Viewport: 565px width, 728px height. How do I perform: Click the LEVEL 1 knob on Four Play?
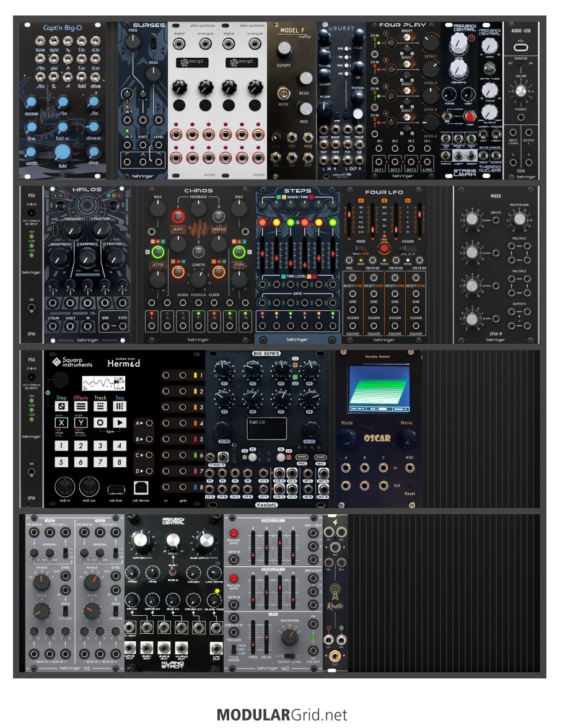[431, 43]
